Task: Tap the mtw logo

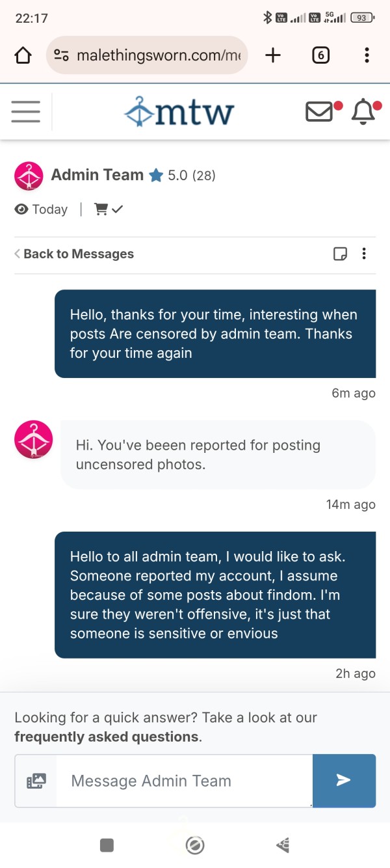Action: coord(179,112)
